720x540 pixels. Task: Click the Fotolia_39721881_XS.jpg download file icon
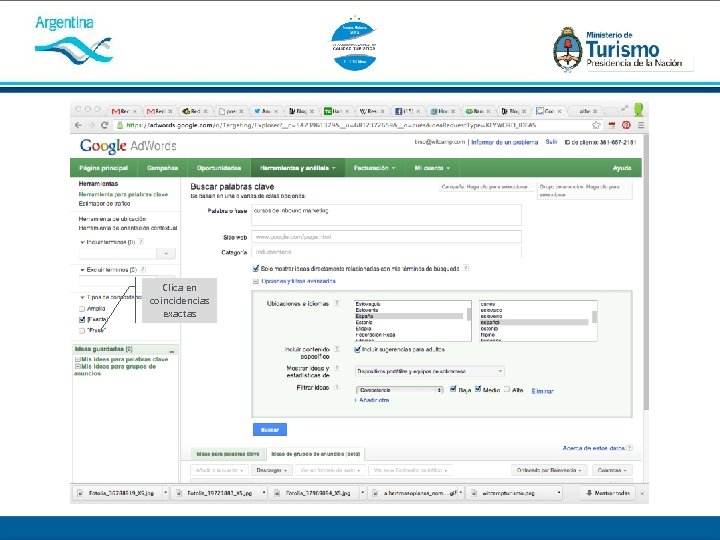click(179, 493)
